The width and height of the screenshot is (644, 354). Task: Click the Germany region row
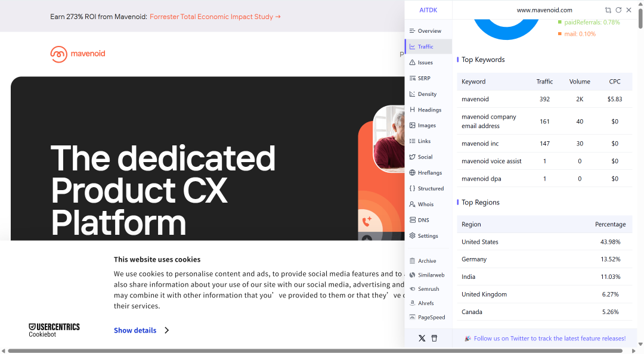(x=544, y=259)
